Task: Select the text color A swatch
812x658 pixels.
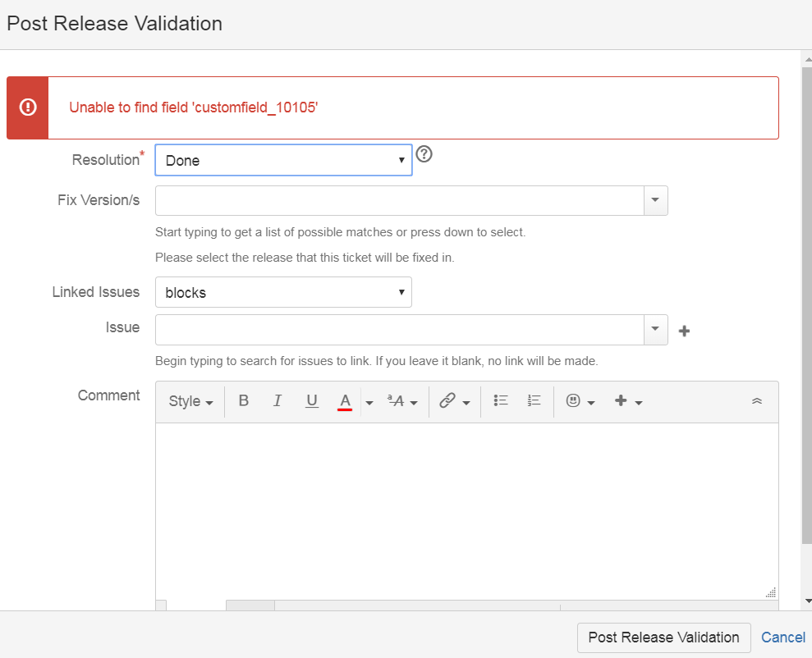Action: (345, 401)
